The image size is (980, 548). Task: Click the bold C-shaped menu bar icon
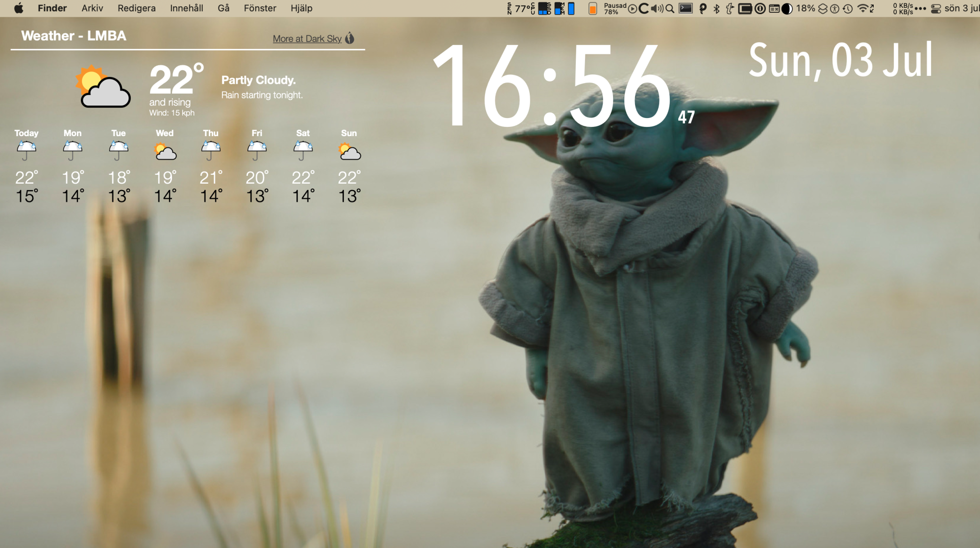(x=644, y=8)
